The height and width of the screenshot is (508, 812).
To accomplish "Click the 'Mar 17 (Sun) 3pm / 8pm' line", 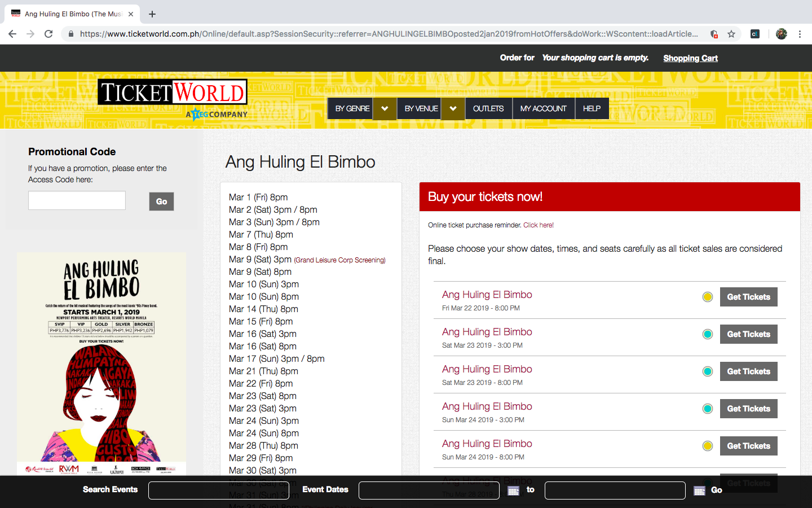I will [277, 358].
